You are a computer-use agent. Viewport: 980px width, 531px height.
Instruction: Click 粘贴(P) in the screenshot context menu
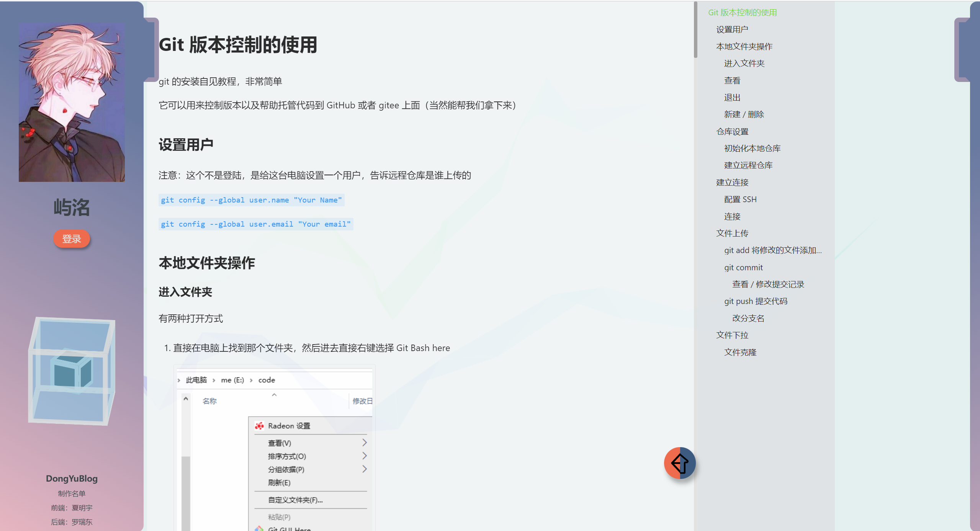pyautogui.click(x=279, y=517)
